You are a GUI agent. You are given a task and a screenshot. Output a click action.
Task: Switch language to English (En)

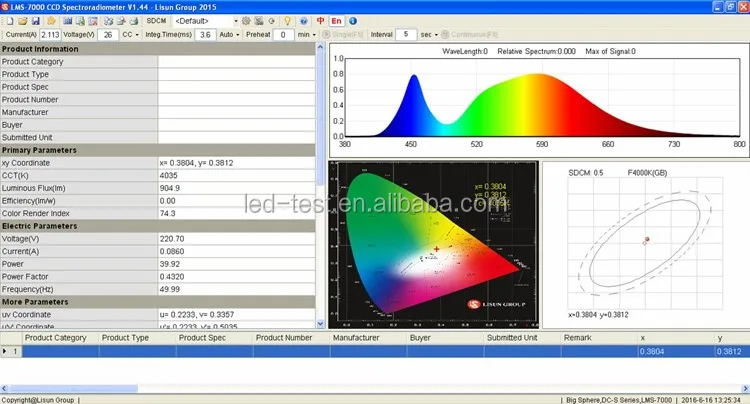pyautogui.click(x=336, y=21)
